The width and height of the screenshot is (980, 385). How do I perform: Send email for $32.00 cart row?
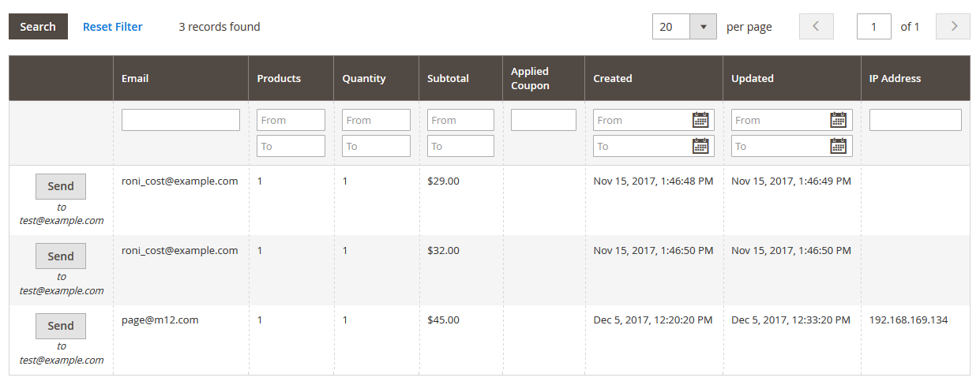point(61,256)
